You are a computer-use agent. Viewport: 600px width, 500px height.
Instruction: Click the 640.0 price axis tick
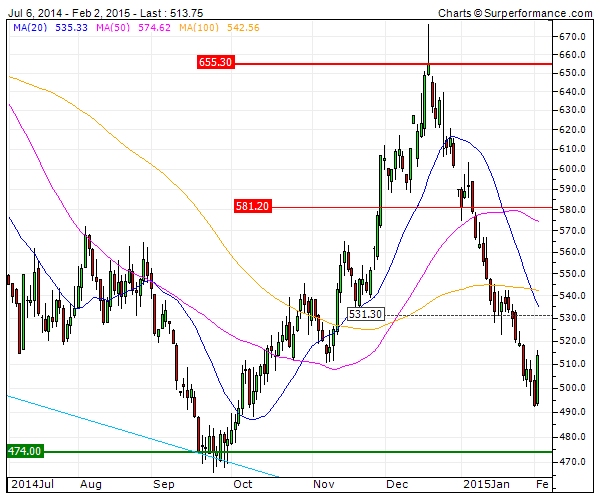[572, 92]
